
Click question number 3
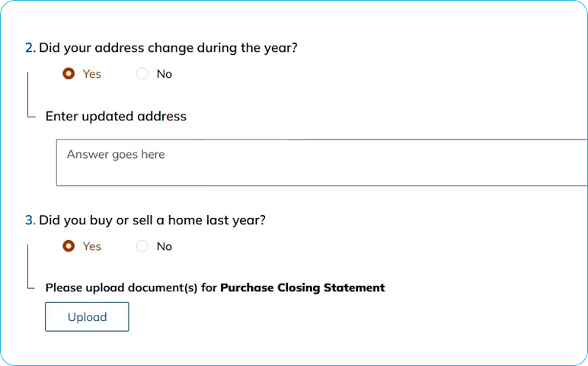coord(30,220)
